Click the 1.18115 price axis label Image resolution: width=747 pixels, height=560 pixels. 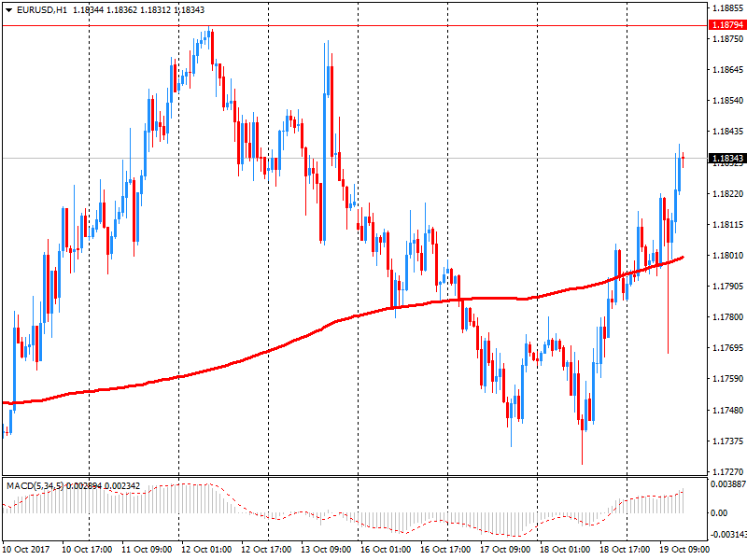[728, 225]
